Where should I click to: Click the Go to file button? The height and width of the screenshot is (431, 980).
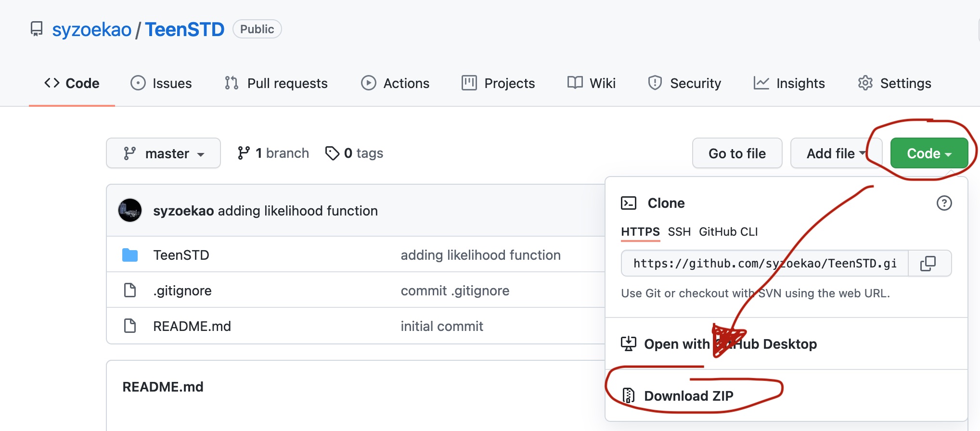[x=737, y=153]
